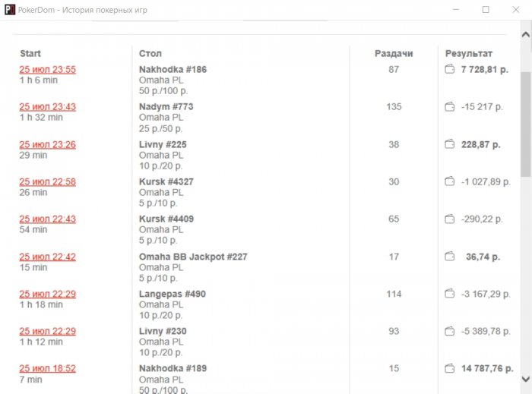
Task: Click the wallet icon beside -1 027,89 р.
Action: pos(450,181)
